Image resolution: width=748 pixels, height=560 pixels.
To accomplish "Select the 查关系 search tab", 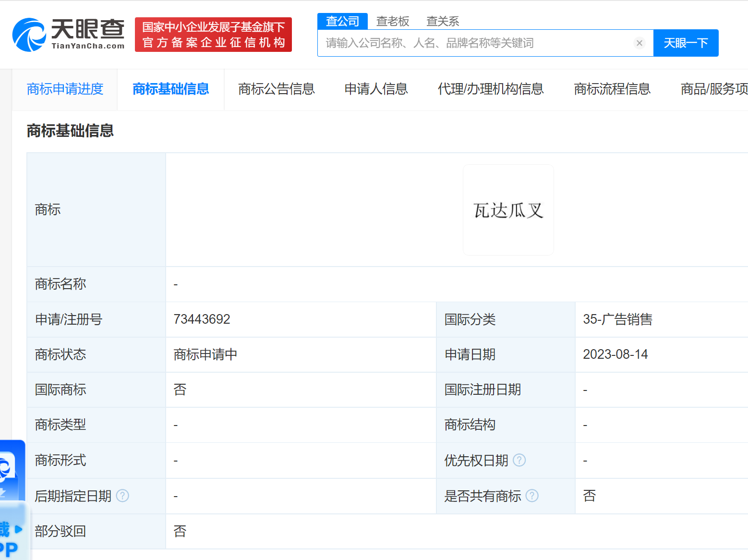I will tap(443, 21).
